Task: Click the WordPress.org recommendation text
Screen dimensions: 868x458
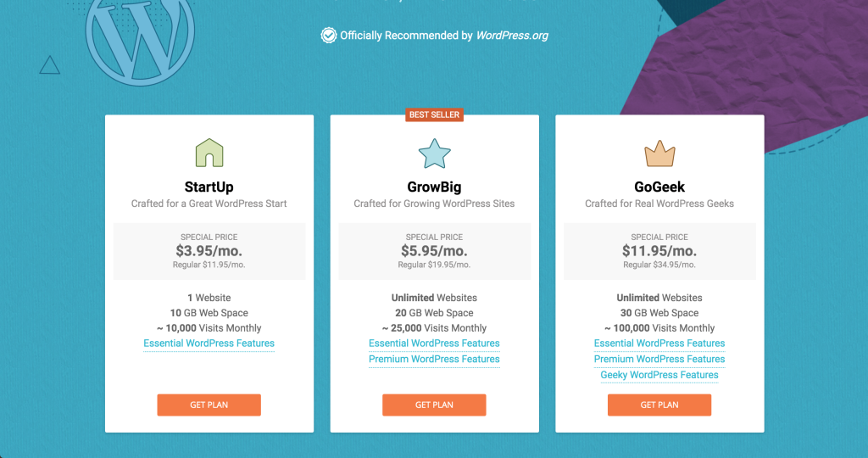Action: pyautogui.click(x=444, y=36)
